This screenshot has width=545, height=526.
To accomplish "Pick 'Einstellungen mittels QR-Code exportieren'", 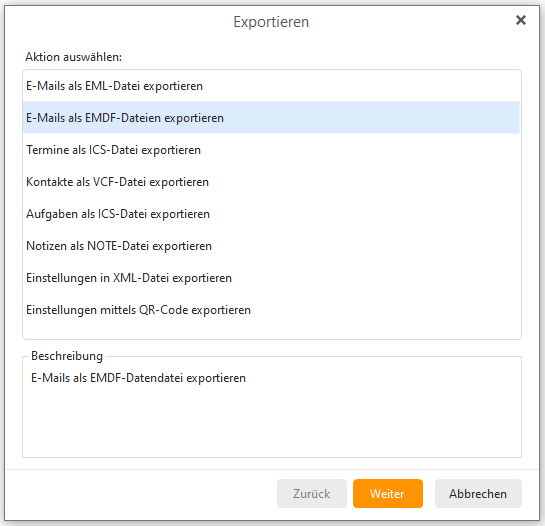I will [271, 310].
